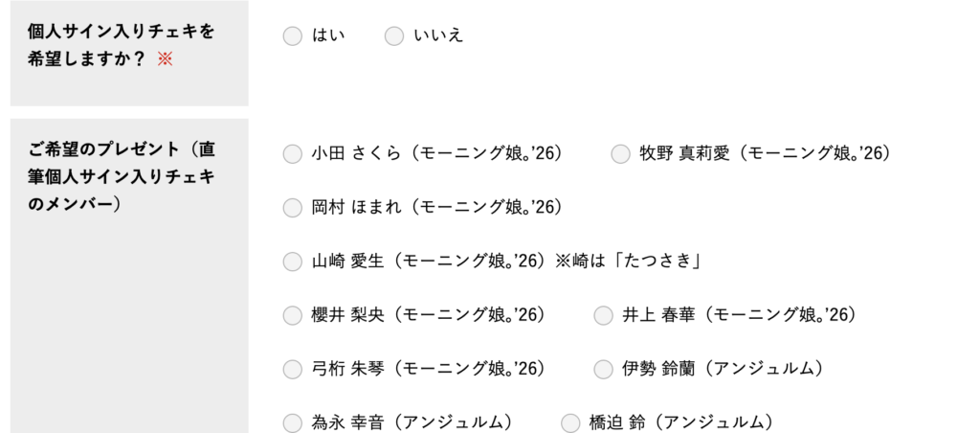Choose 弓桁 朱琴 radio button
980x433 pixels.
pyautogui.click(x=292, y=369)
